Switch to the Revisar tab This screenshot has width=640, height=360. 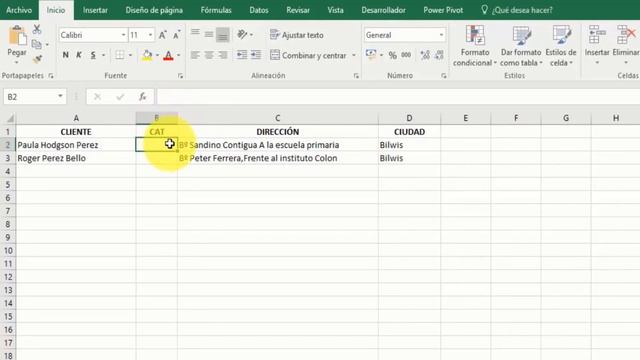tap(298, 10)
